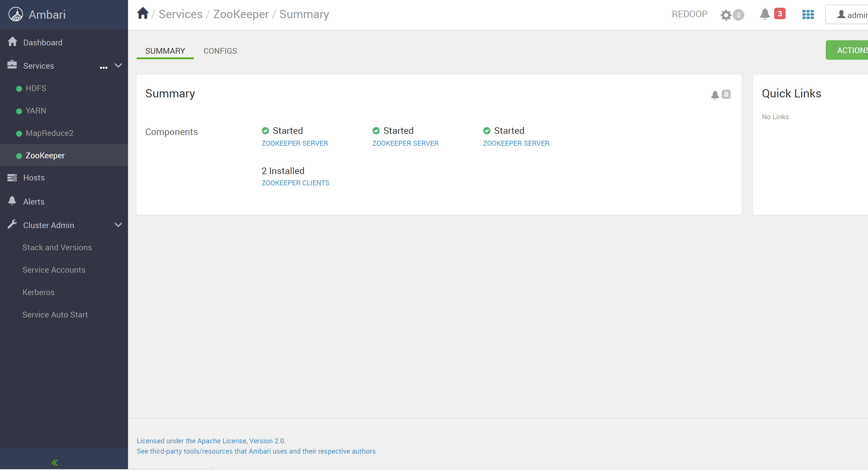
Task: Click ZooKeeper breadcrumb link
Action: pyautogui.click(x=241, y=14)
